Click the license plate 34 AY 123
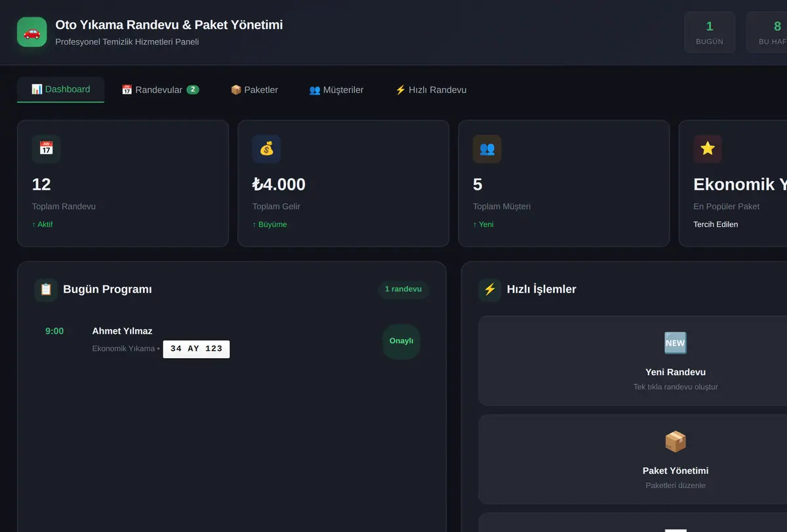The height and width of the screenshot is (532, 787). click(196, 349)
